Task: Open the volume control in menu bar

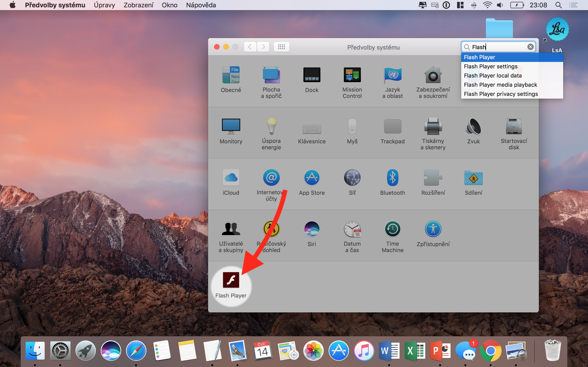Action: [500, 5]
